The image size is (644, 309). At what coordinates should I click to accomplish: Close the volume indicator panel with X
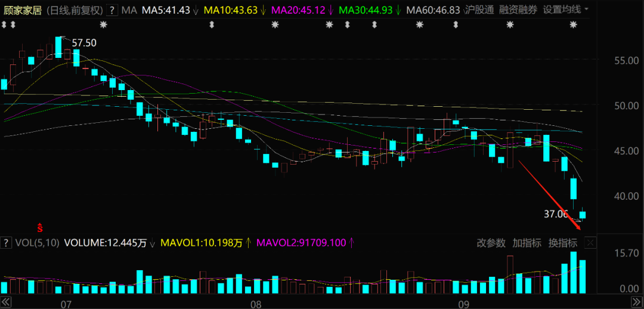tap(590, 243)
